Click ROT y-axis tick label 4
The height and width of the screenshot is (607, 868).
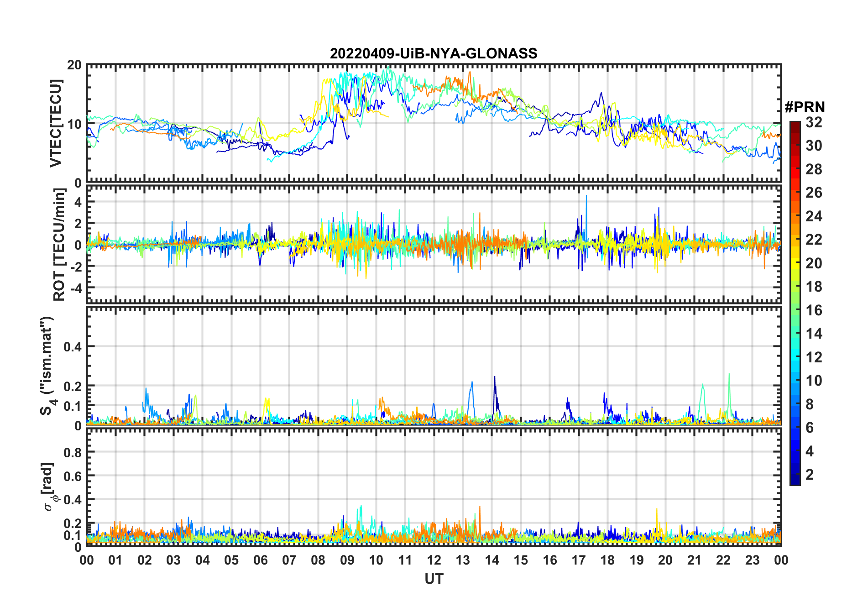(78, 202)
